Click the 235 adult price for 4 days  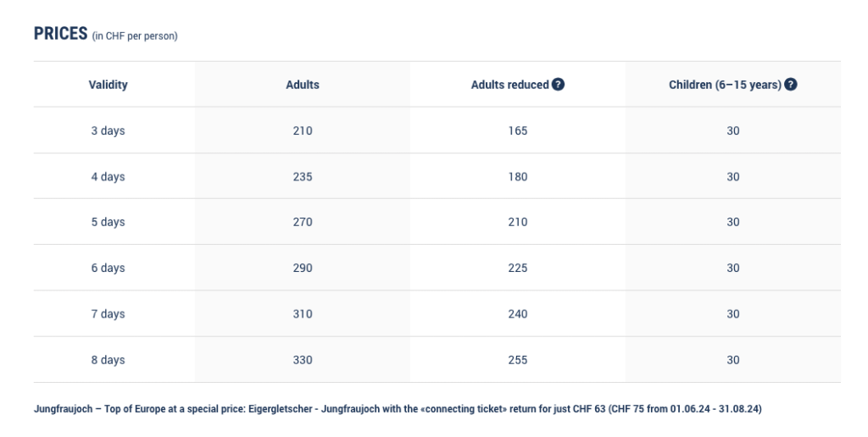click(303, 176)
